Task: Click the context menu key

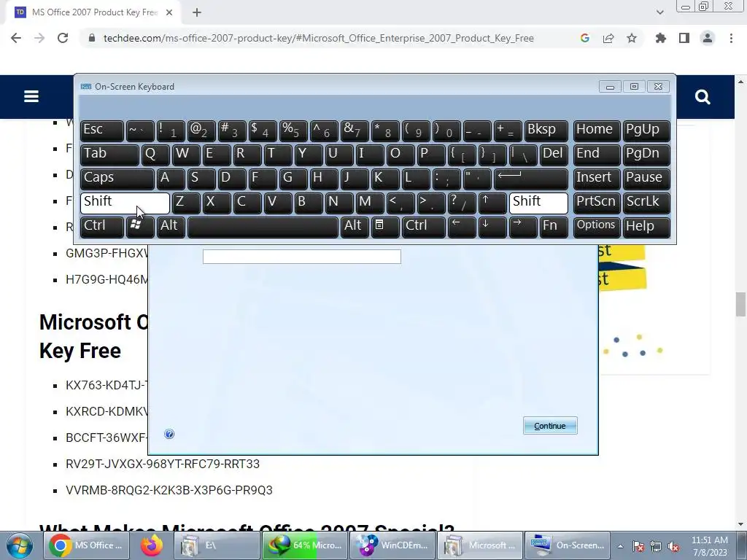Action: coord(385,227)
